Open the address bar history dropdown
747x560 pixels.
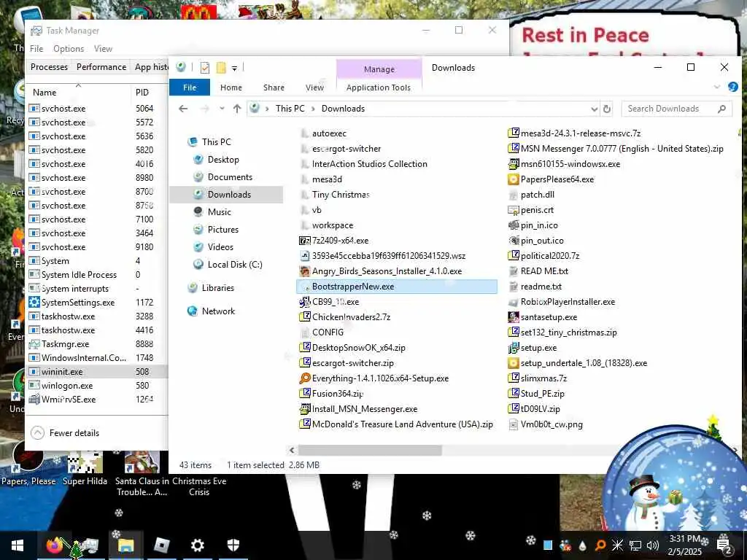[x=594, y=109]
